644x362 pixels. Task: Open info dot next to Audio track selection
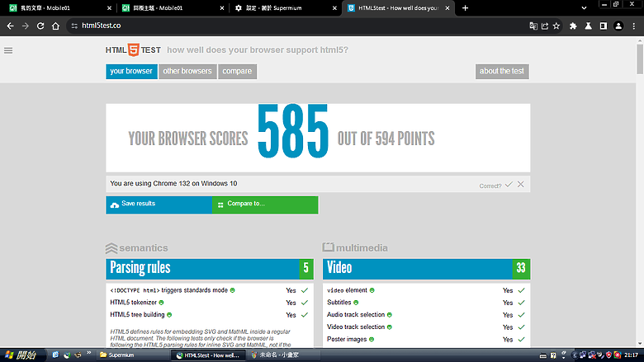click(x=390, y=315)
